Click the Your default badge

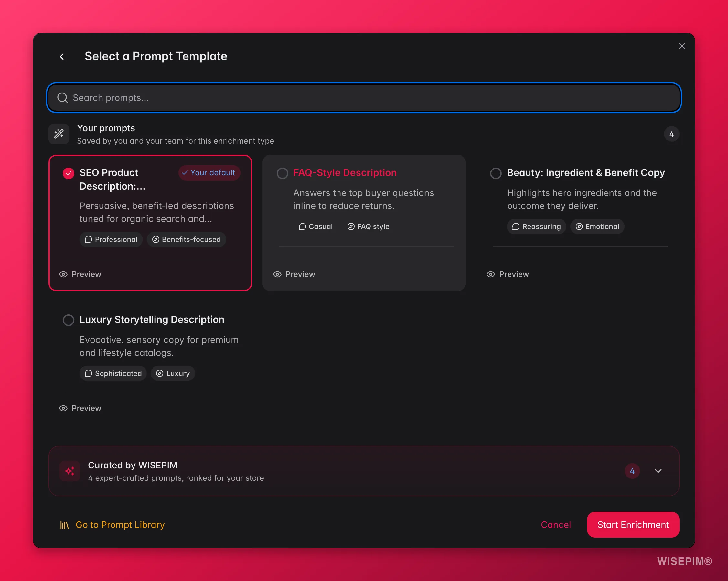[209, 173]
